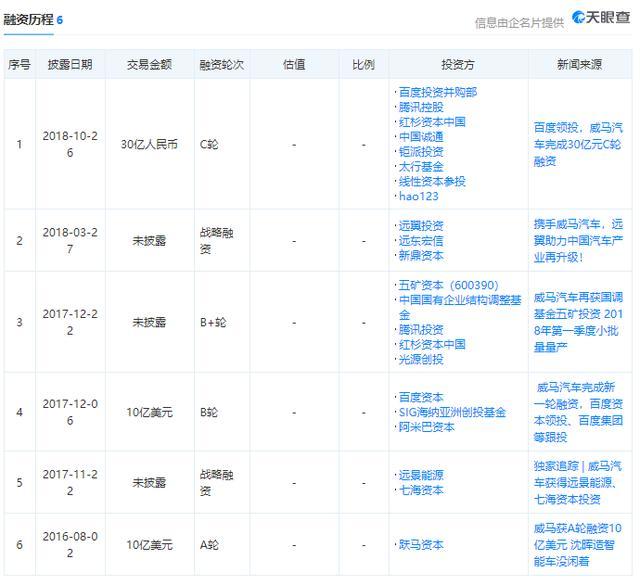The width and height of the screenshot is (640, 585).
Task: Click the 序号 column header
Action: [x=19, y=65]
